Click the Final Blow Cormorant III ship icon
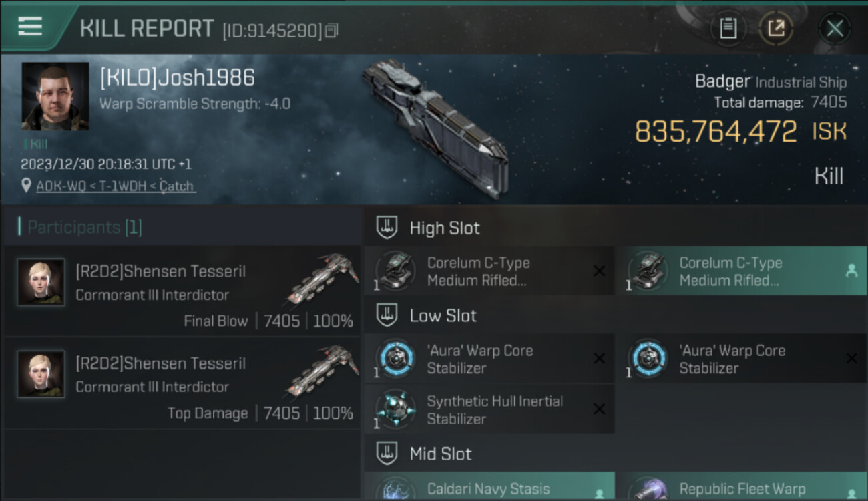 pos(323,277)
